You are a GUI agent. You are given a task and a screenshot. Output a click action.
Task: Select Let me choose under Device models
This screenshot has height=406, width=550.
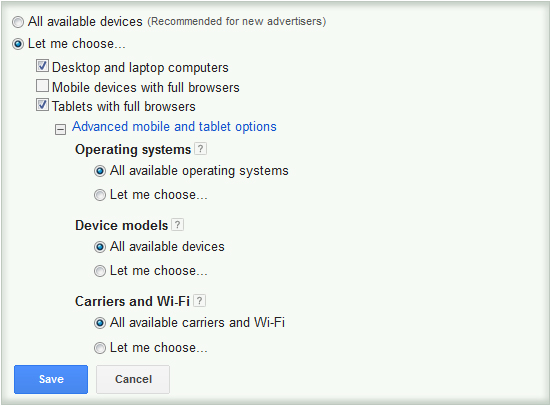100,271
